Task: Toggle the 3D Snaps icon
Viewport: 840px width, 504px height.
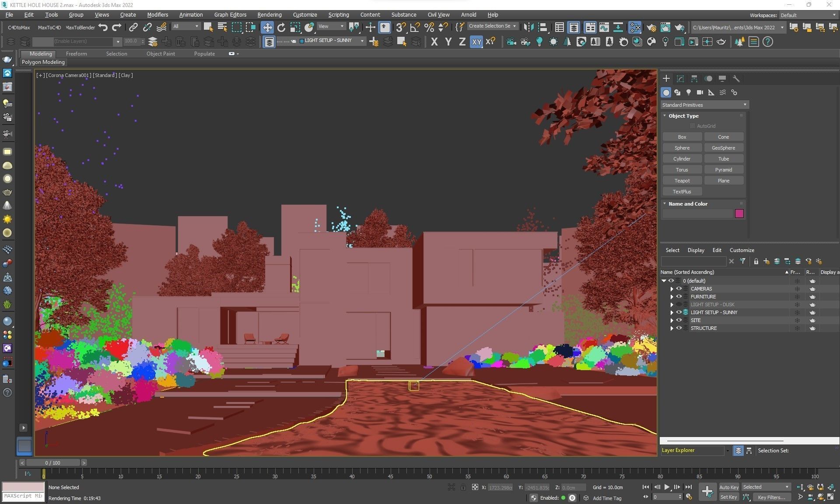Action: (400, 27)
